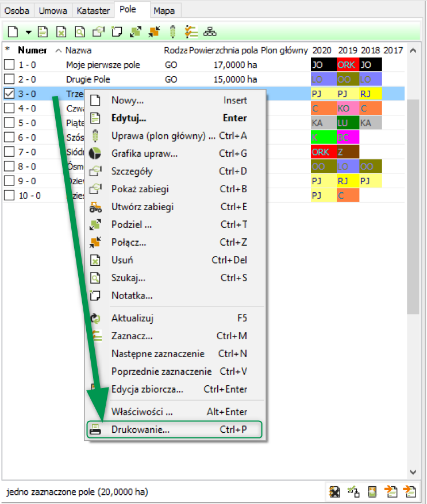Click the printer icon beside Drukowanie

pos(95,429)
